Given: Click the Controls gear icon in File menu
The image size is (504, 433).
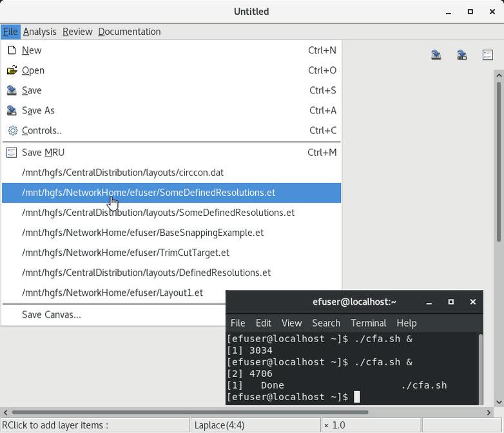Looking at the screenshot, I should coord(12,130).
